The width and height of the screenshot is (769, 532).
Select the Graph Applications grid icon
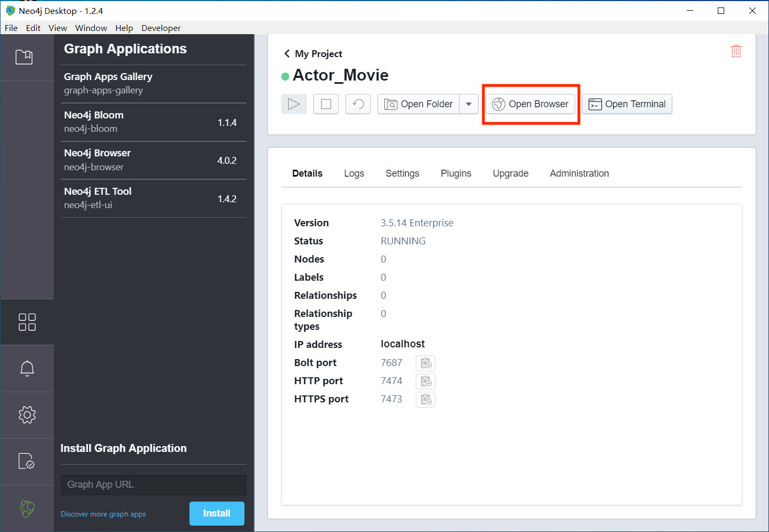[x=27, y=322]
